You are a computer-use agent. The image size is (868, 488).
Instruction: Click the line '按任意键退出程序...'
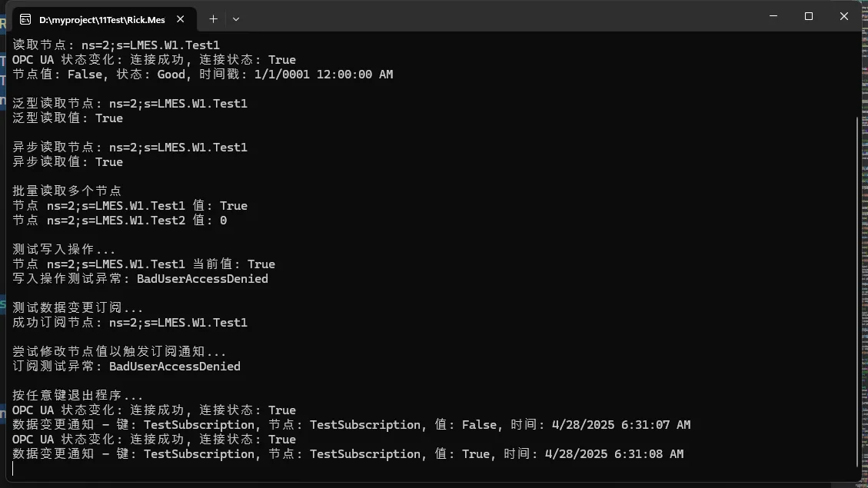(x=78, y=396)
